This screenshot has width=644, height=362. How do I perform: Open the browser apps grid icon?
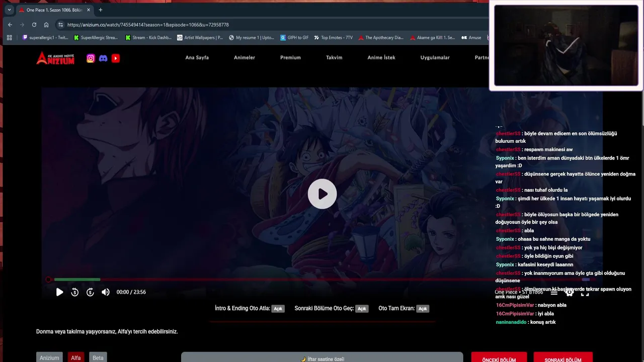pyautogui.click(x=9, y=37)
